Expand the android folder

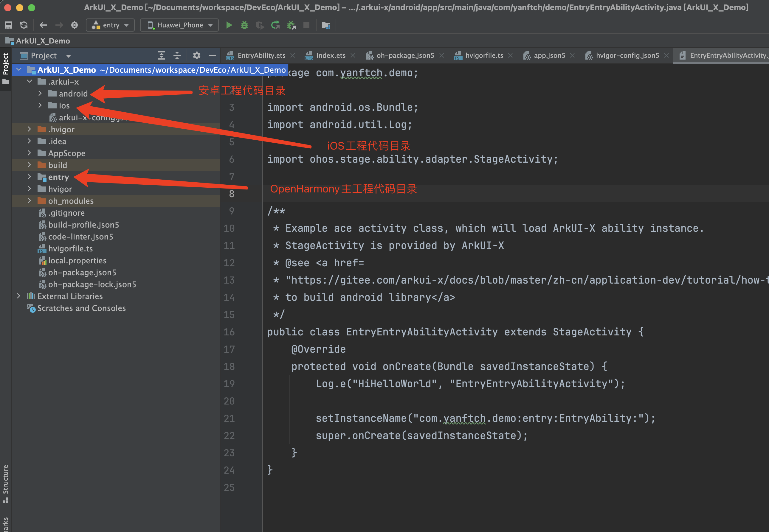[x=40, y=94]
